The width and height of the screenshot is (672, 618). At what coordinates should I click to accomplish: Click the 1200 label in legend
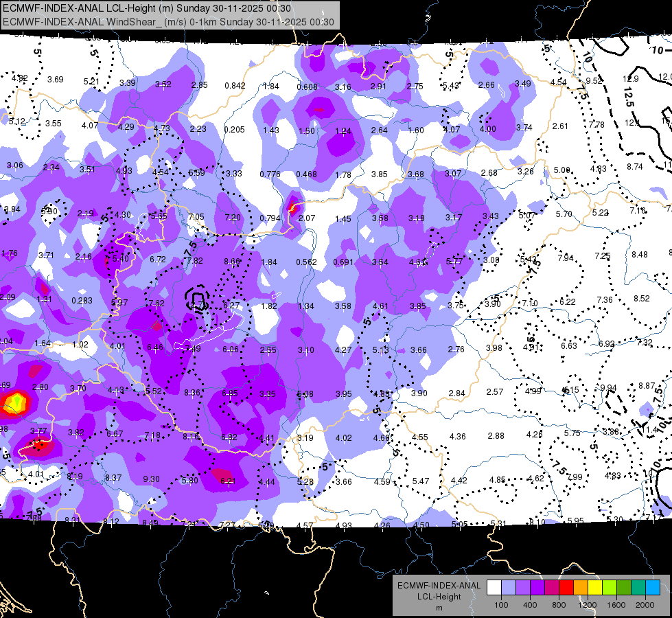587,605
